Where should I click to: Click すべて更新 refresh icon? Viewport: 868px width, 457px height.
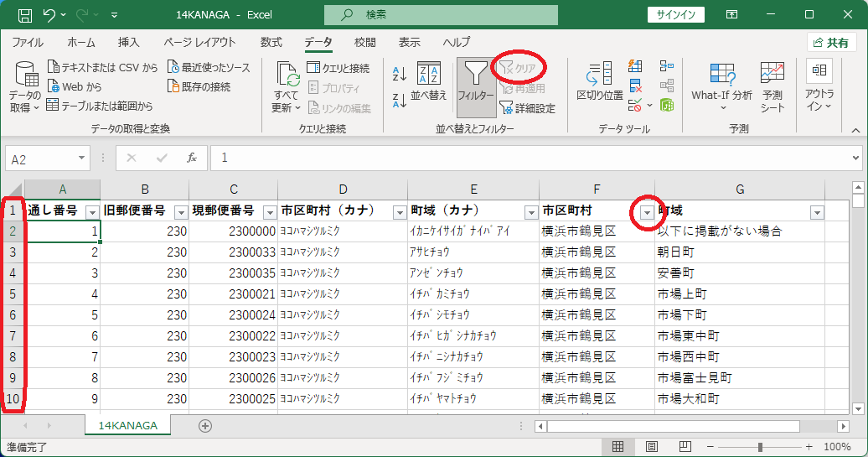(x=286, y=75)
